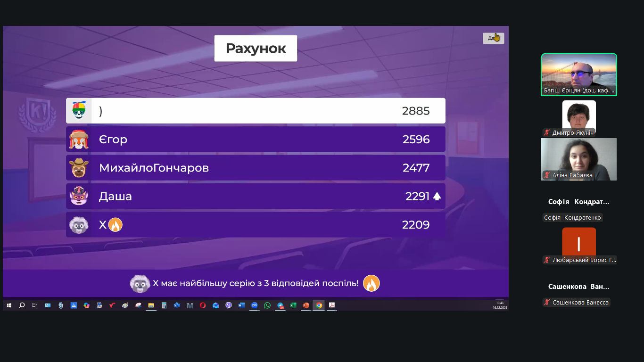The image size is (644, 362).
Task: Select Аліна Бабаєва's video thumbnail
Action: coord(579,159)
